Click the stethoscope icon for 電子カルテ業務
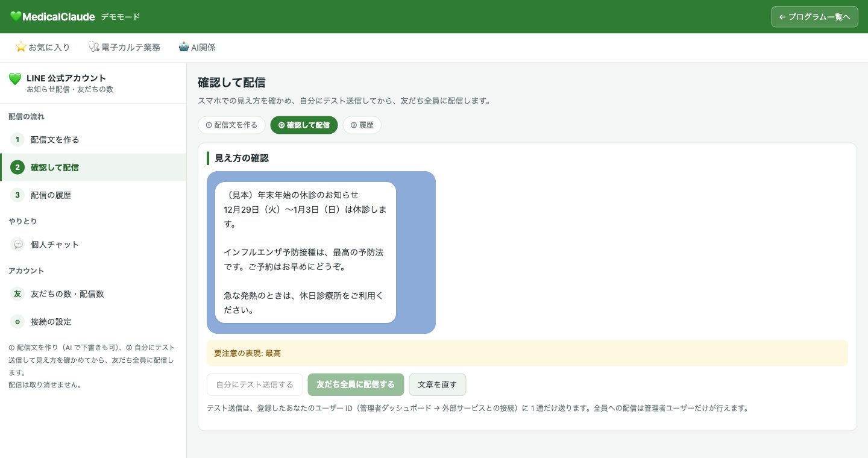Image resolution: width=868 pixels, height=458 pixels. (93, 47)
